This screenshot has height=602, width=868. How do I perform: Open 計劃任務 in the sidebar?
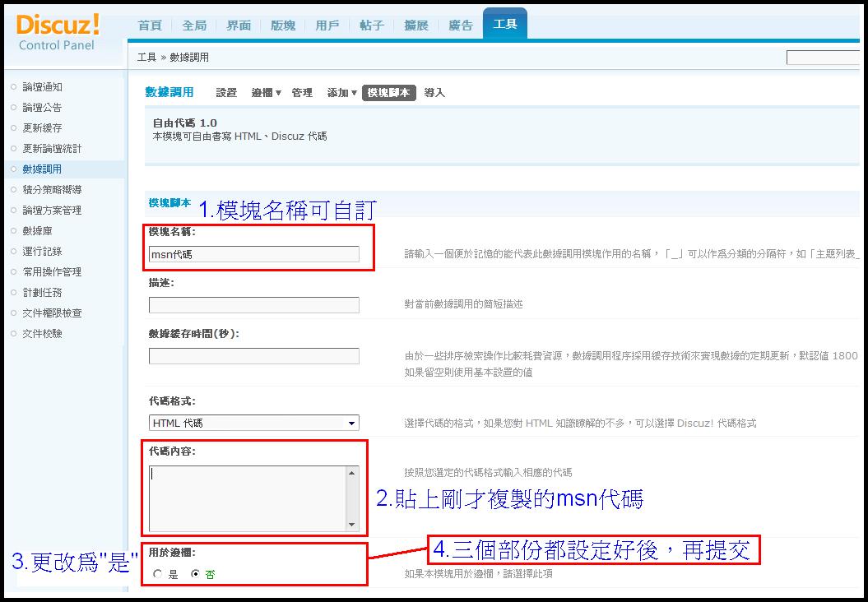(x=42, y=293)
